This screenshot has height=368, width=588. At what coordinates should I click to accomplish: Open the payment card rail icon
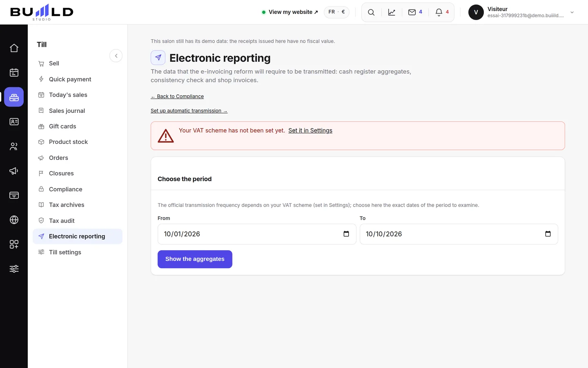pos(14,195)
